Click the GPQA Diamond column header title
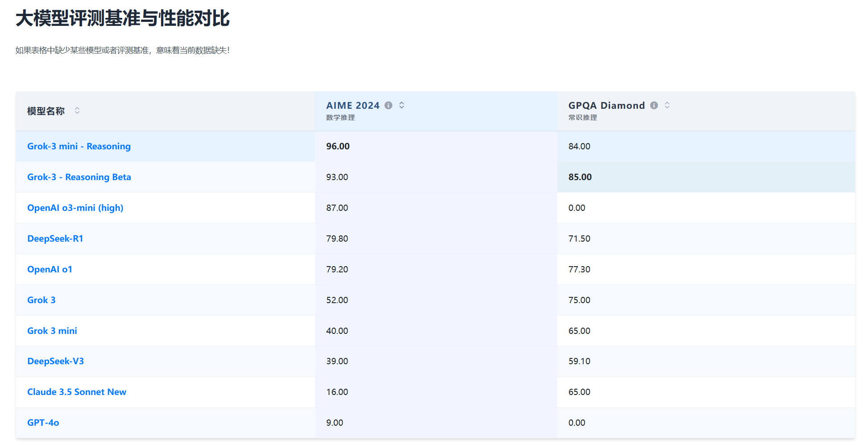 pos(606,105)
